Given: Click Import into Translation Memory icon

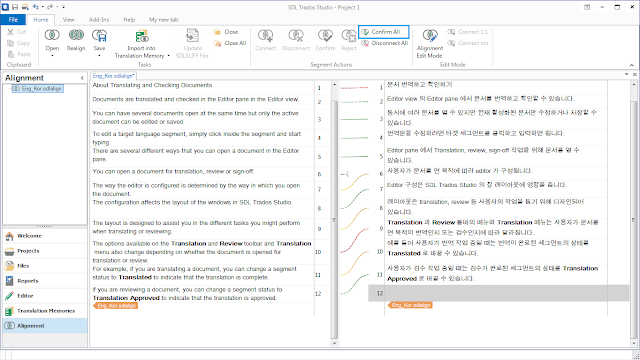Looking at the screenshot, I should click(142, 36).
